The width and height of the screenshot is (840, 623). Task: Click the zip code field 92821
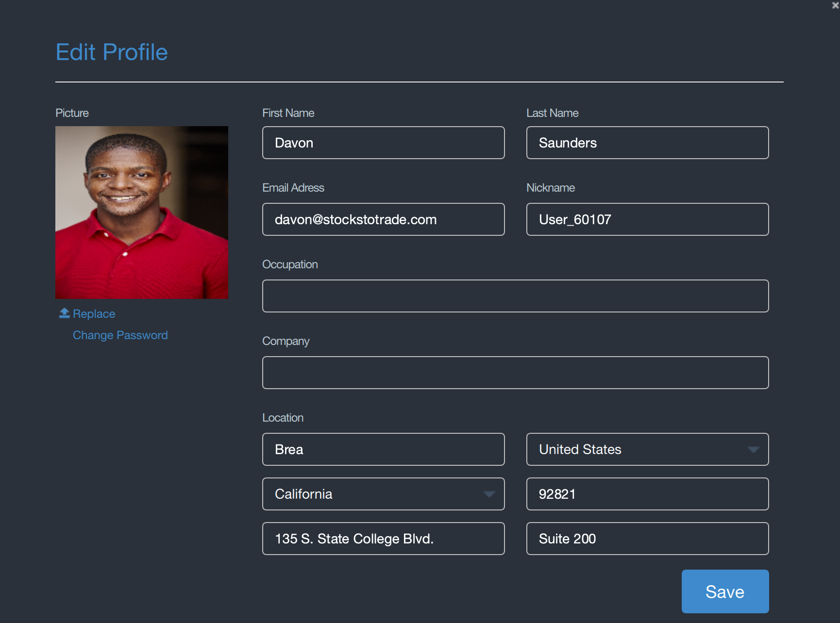point(647,494)
